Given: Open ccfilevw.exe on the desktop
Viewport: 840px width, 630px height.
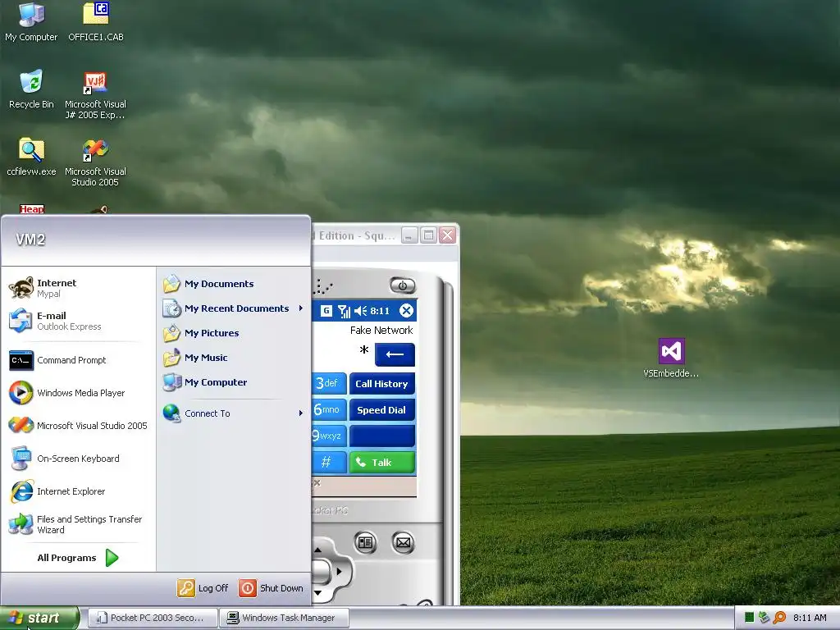Looking at the screenshot, I should pos(31,157).
